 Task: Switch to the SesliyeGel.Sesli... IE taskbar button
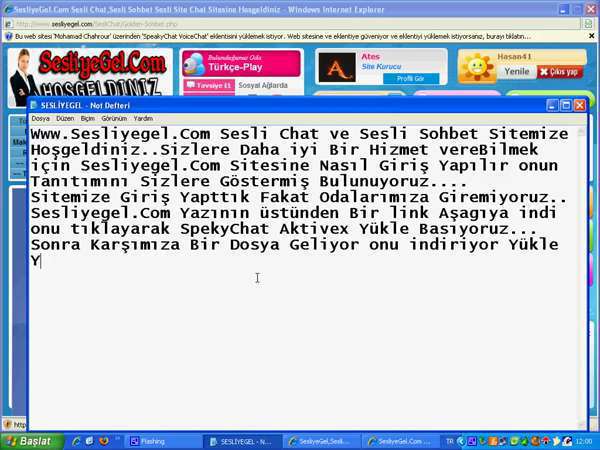pyautogui.click(x=321, y=442)
